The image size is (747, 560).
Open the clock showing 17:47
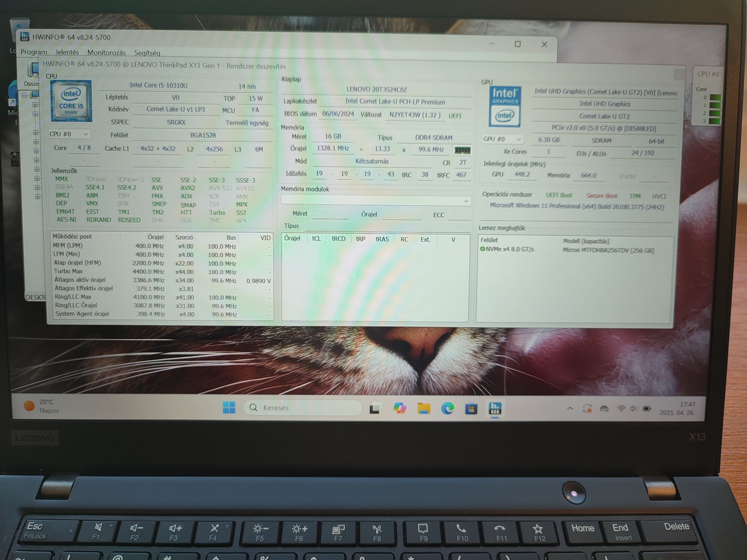[677, 408]
